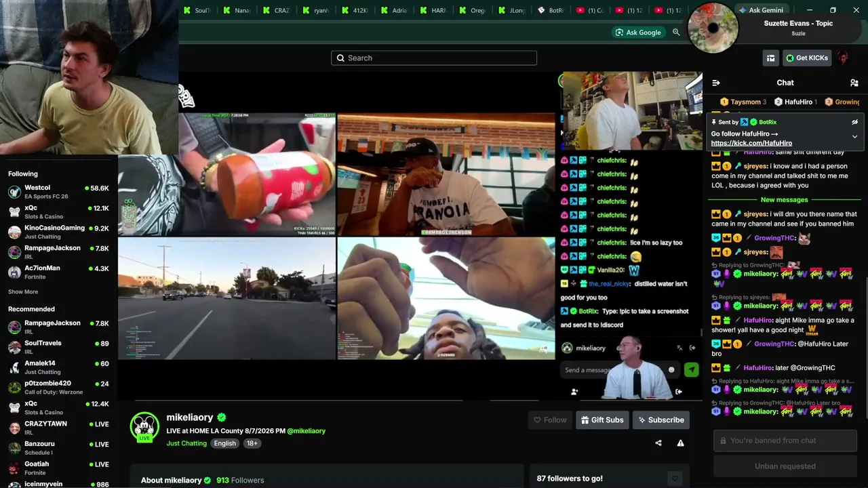Toggle the heart on followers goal card
This screenshot has width=868, height=488.
(674, 479)
